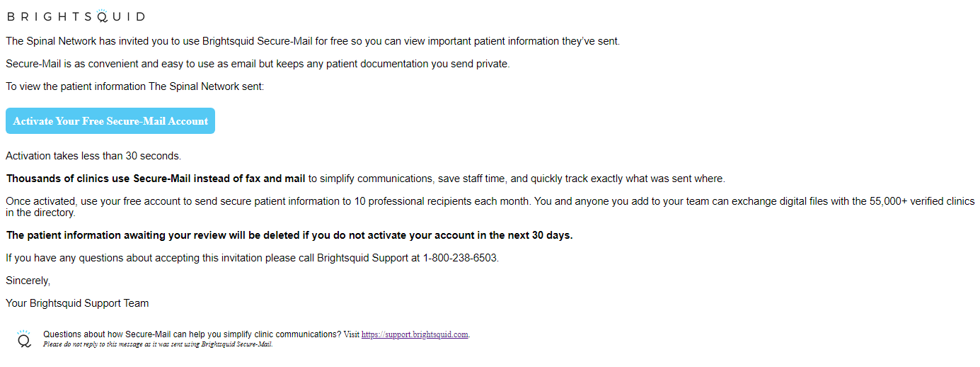980x367 pixels.
Task: Click the italic "Please do not reply" note
Action: coord(158,344)
